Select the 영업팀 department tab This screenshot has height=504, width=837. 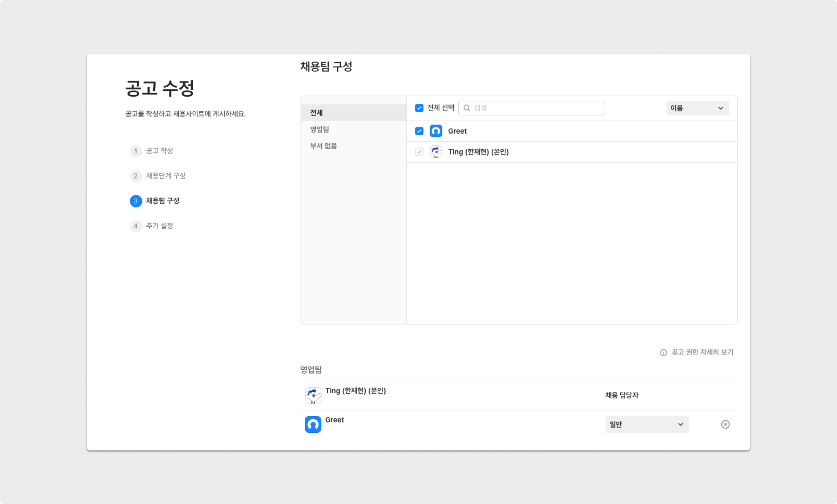pyautogui.click(x=320, y=129)
